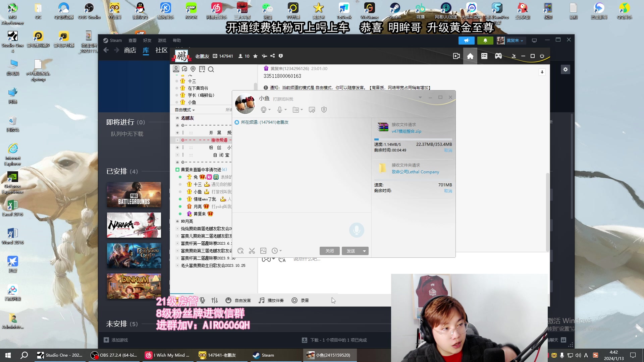Viewport: 644px width, 362px height.
Task: Open the Baldur's Gate thumbnail
Action: click(x=134, y=256)
